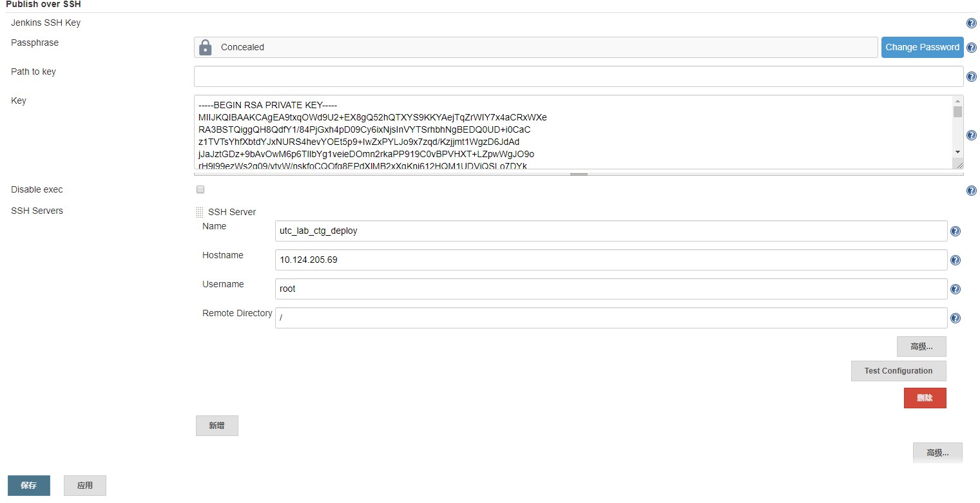
Task: Expand SSH server advanced options (高级)
Action: click(x=921, y=346)
